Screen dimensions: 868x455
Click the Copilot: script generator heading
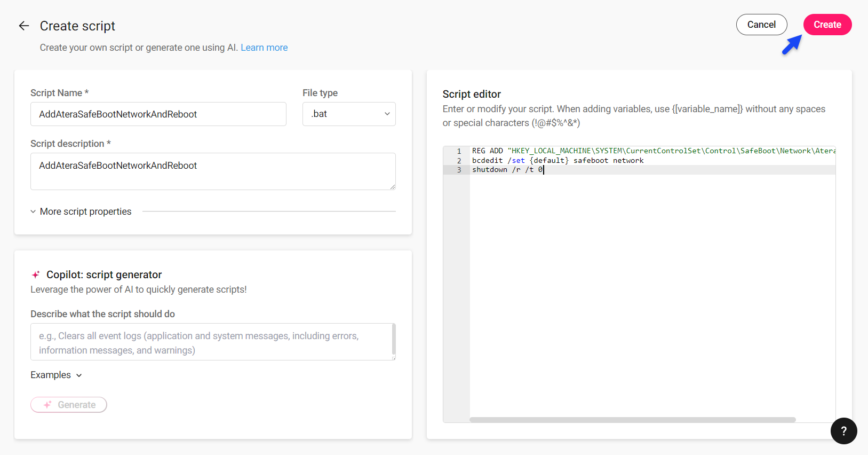(x=104, y=274)
